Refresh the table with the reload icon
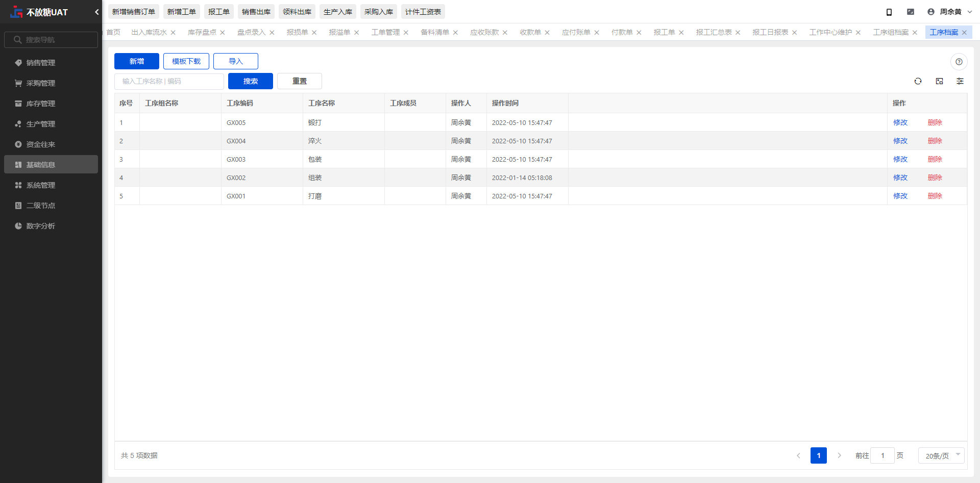980x483 pixels. pyautogui.click(x=918, y=81)
